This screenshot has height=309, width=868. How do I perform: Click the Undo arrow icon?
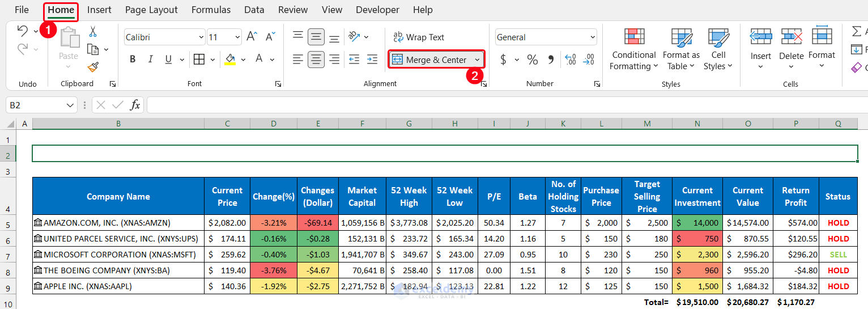(22, 31)
